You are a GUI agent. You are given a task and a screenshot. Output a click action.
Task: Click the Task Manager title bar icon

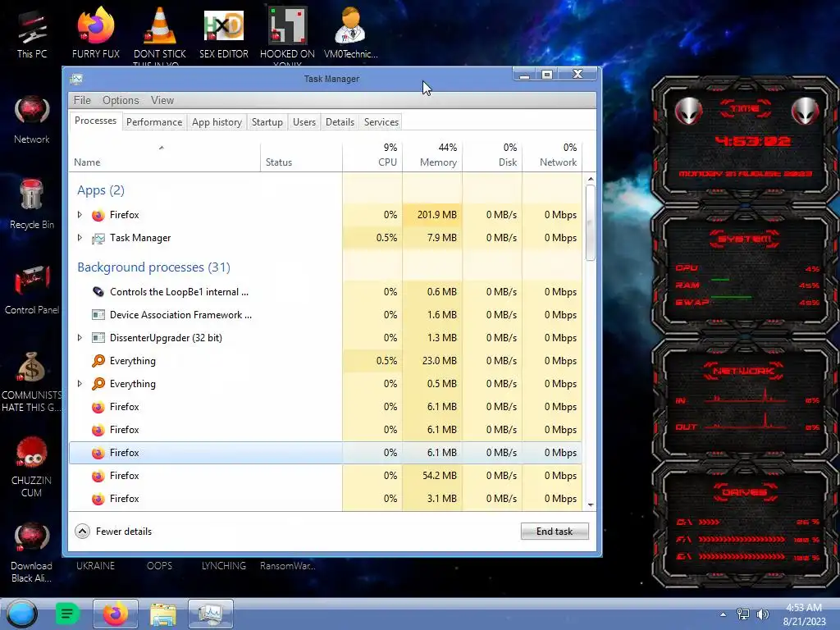pos(76,80)
